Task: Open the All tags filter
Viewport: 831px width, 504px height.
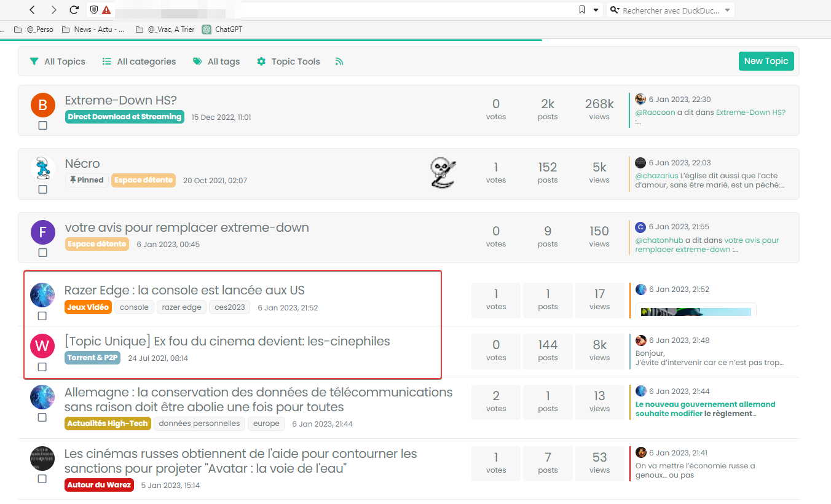Action: point(216,61)
